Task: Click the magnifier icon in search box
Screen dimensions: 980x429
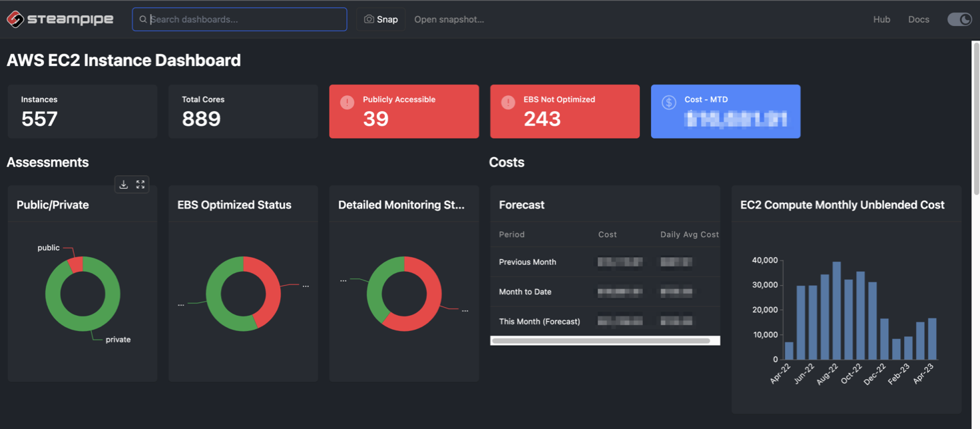Action: point(143,19)
